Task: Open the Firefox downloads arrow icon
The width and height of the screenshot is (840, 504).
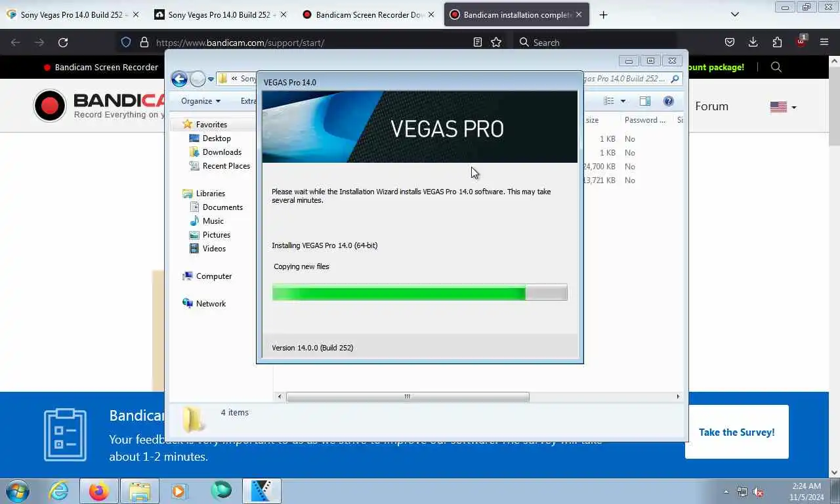Action: point(753,42)
